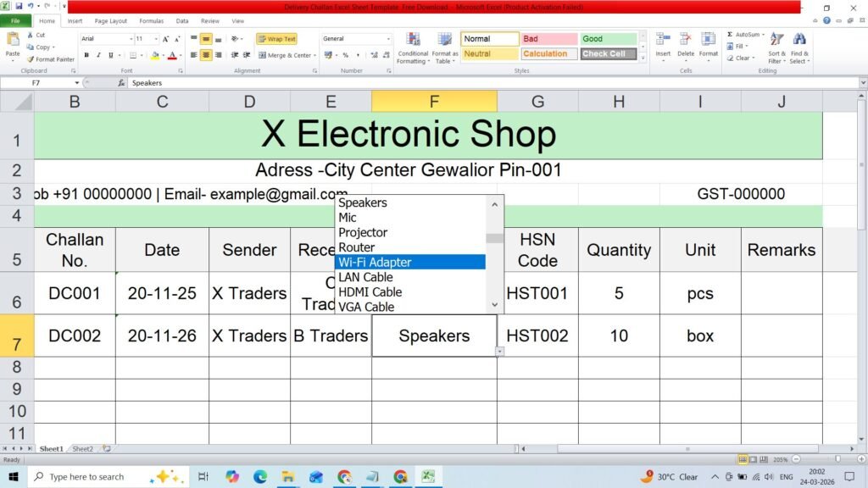Image resolution: width=868 pixels, height=488 pixels.
Task: Open Conditional Formatting menu icon
Action: 413,39
